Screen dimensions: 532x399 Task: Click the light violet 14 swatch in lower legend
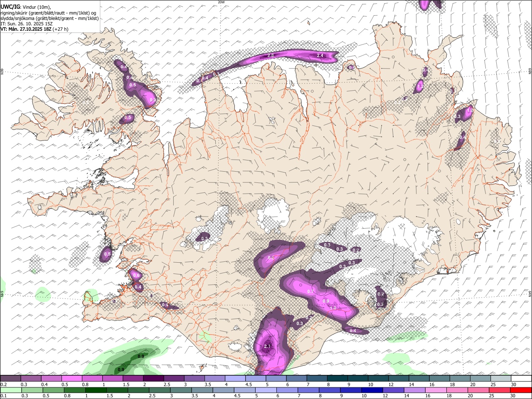coord(414,390)
